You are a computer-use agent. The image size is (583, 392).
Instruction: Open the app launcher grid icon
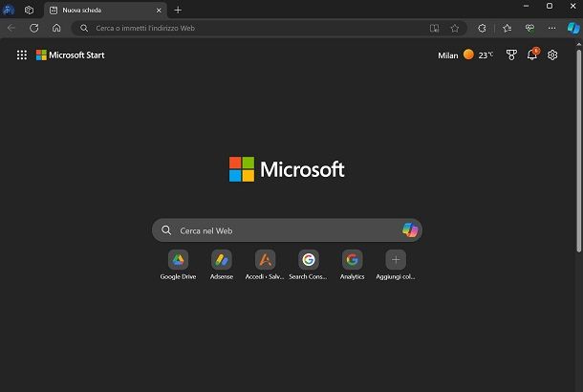(22, 55)
